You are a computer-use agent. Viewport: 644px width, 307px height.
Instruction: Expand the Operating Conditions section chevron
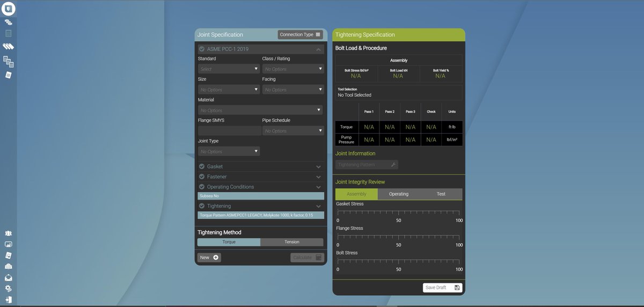tap(318, 187)
